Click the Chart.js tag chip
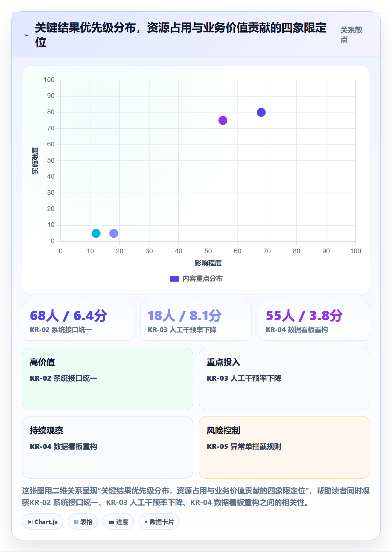 coord(43,522)
